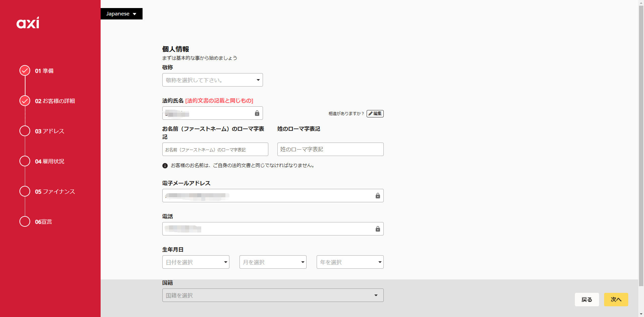Image resolution: width=644 pixels, height=317 pixels.
Task: Click the 編集 edit button with pencil
Action: coord(375,114)
